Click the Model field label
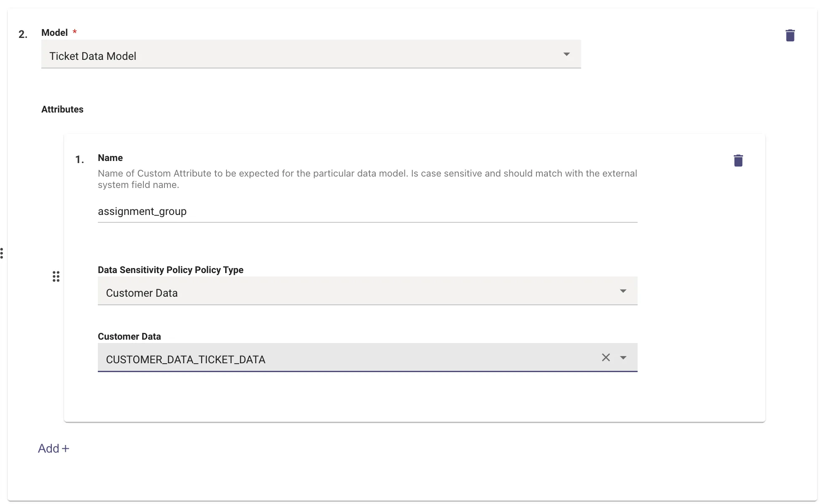 tap(54, 33)
